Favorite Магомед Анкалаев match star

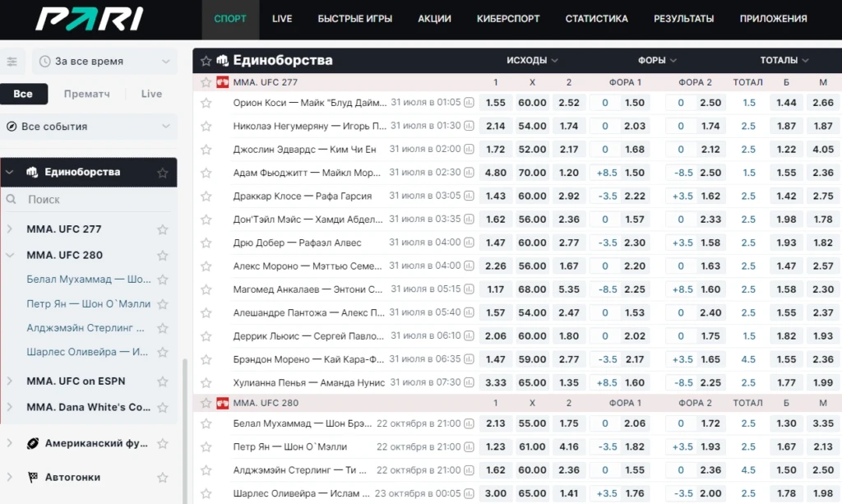(x=206, y=290)
